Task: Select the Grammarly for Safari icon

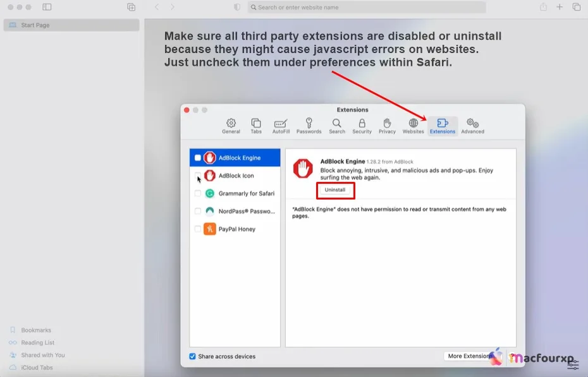Action: (x=210, y=193)
